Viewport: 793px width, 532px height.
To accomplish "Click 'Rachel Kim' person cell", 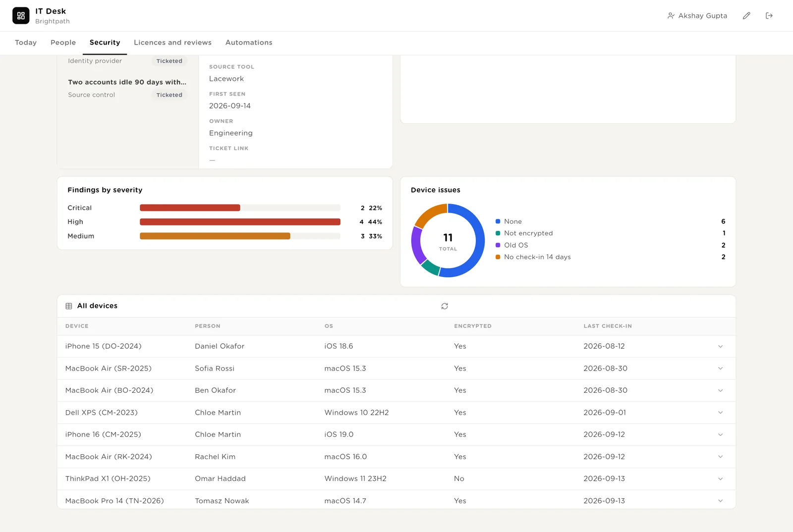I will click(x=215, y=457).
